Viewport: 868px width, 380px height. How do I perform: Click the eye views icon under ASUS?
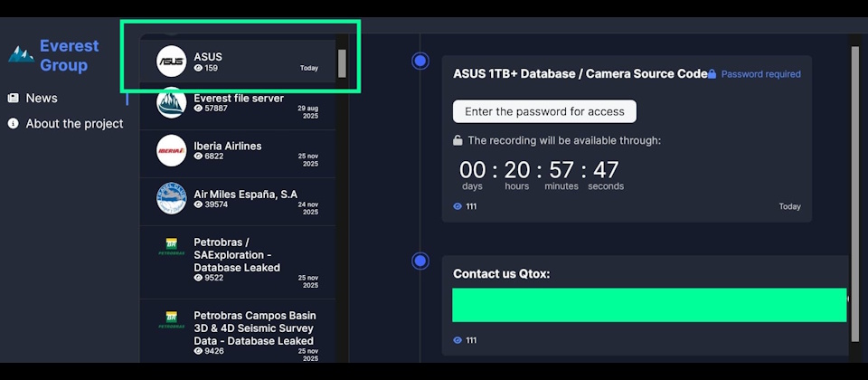[198, 69]
